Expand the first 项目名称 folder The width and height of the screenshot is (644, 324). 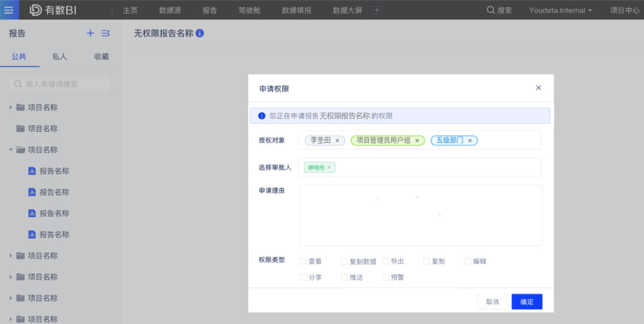pyautogui.click(x=11, y=107)
